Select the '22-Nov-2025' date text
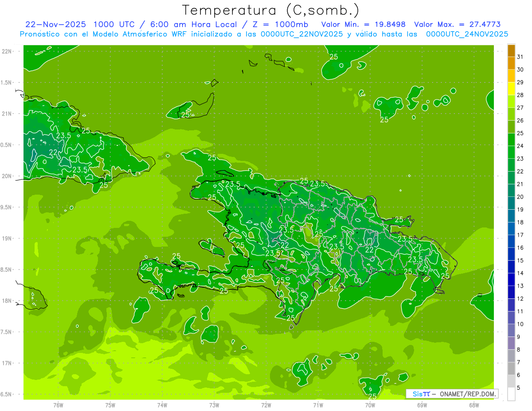 click(x=55, y=24)
